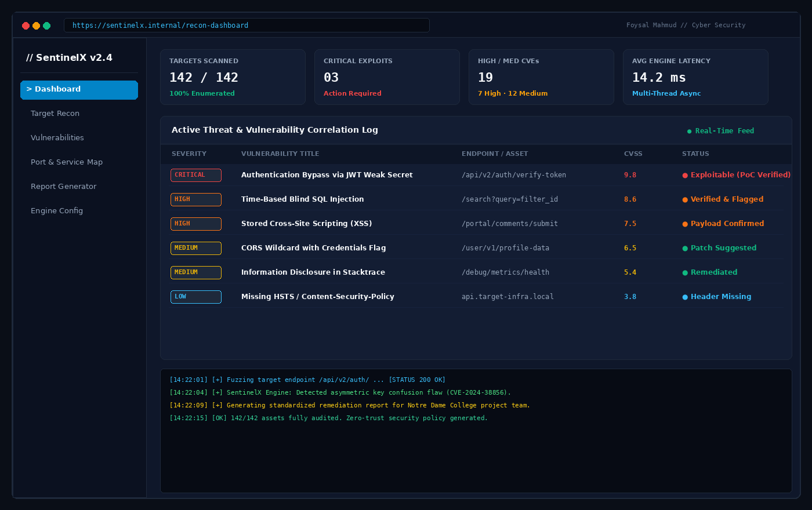Viewport: 812px width, 510px height.
Task: Click the Real-Time Feed indicator
Action: pos(720,131)
